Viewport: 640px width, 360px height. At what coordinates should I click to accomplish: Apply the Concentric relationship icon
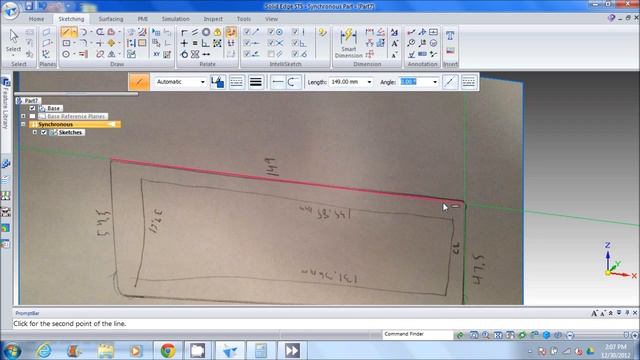point(206,32)
